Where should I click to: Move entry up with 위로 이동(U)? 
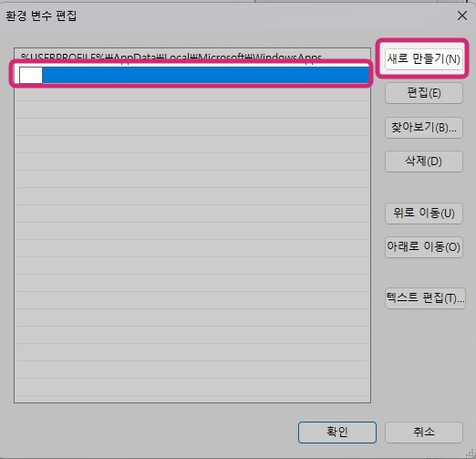(424, 214)
